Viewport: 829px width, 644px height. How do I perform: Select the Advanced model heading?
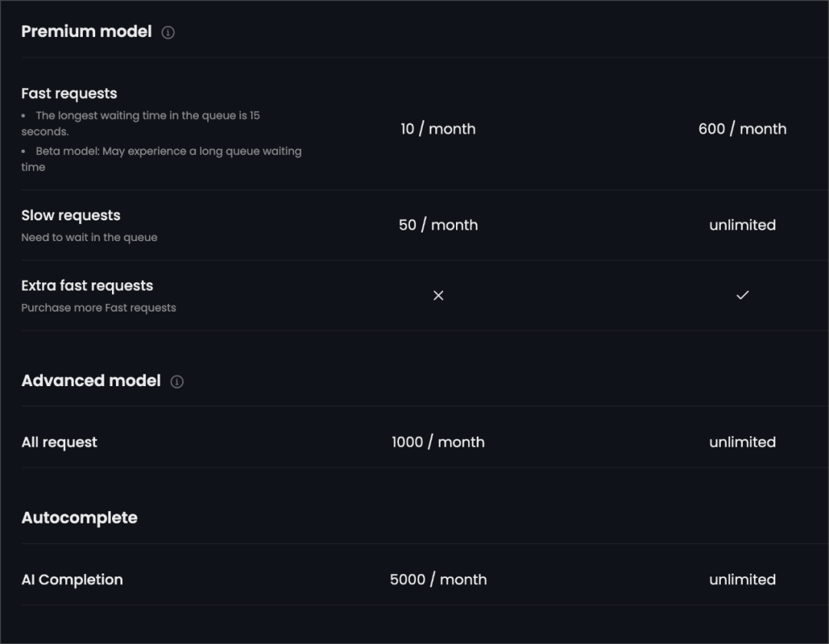click(91, 381)
